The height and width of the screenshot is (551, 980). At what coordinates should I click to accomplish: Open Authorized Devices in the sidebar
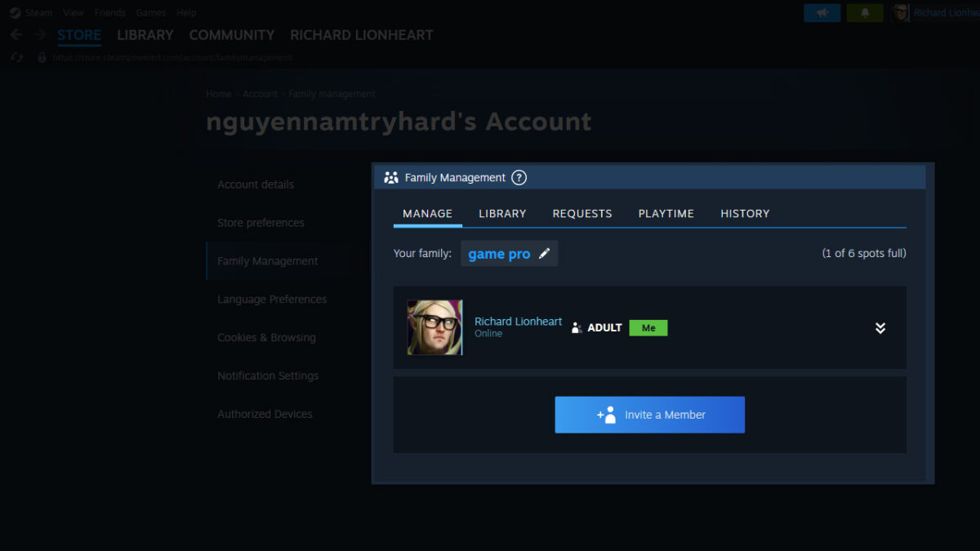tap(265, 415)
